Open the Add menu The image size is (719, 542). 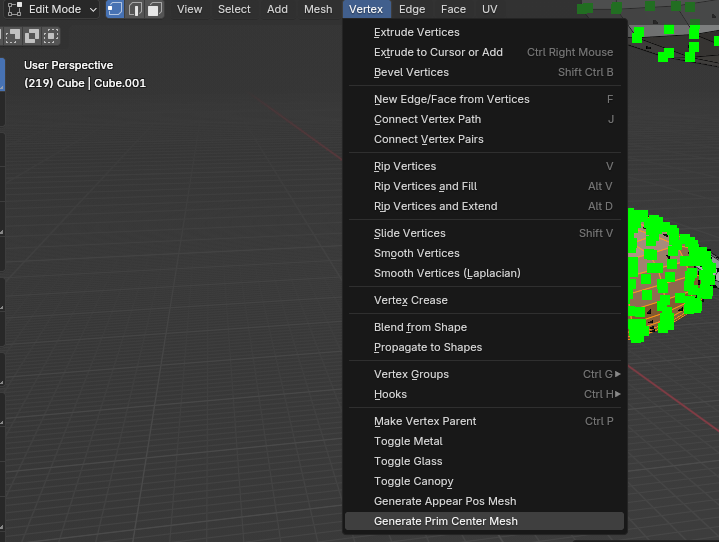click(277, 9)
